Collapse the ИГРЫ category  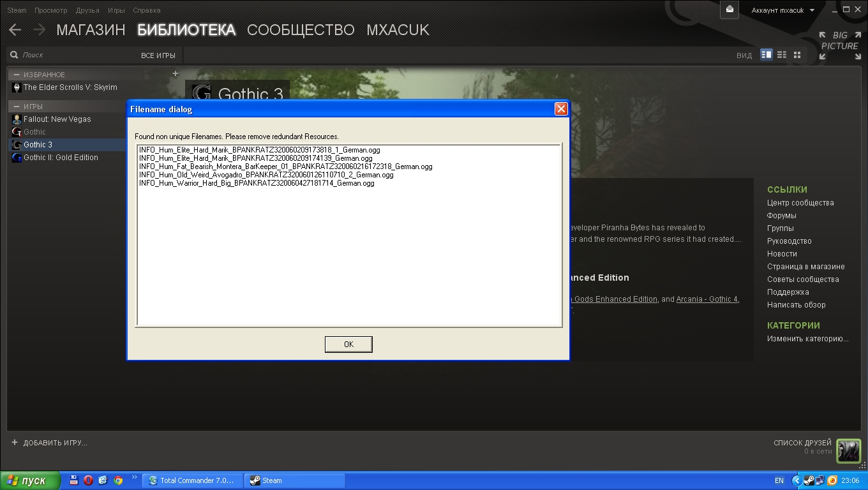click(x=17, y=107)
